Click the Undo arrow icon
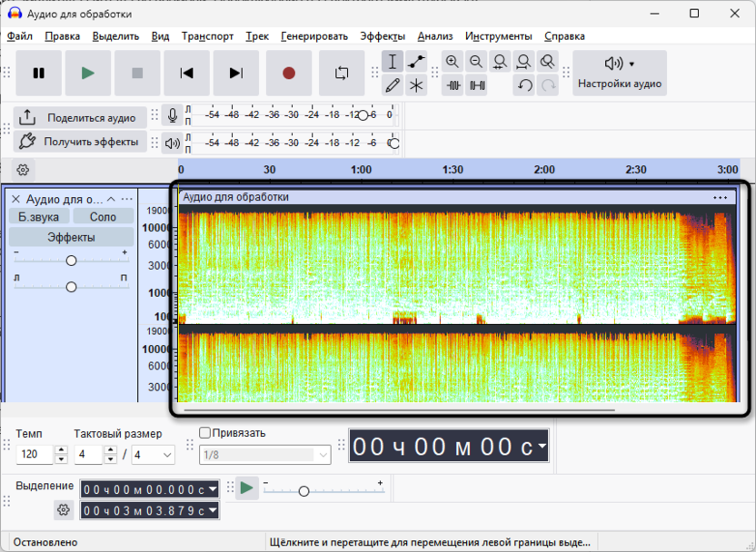 tap(524, 85)
